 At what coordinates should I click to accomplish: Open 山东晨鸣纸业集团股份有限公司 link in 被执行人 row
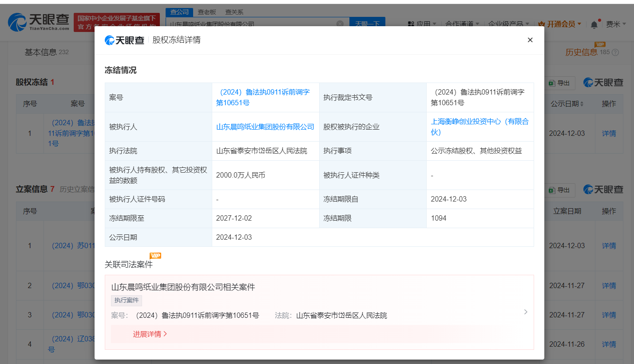coord(265,127)
